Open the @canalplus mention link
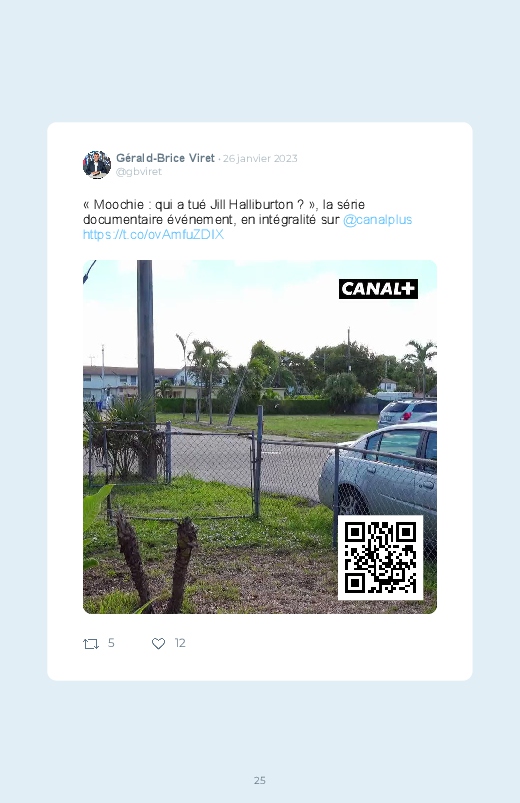Viewport: 520px width, 803px height. point(378,220)
